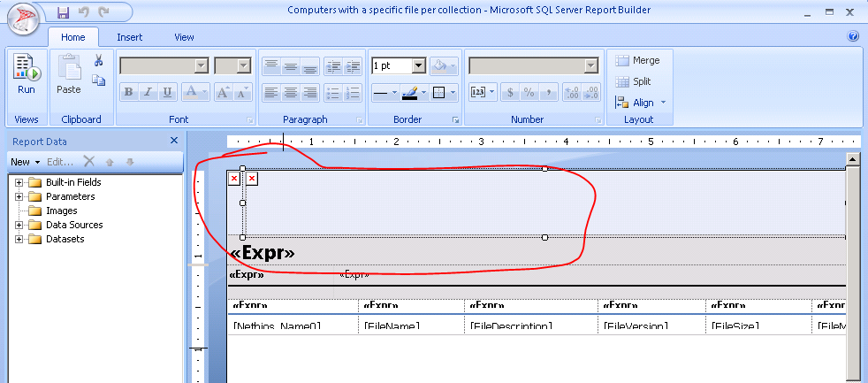Align paragraph text right
Viewport: 868px width, 383px height.
coord(310,93)
